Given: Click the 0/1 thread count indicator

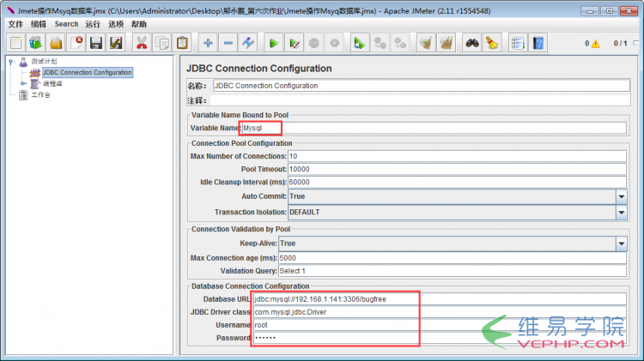Looking at the screenshot, I should tap(620, 43).
